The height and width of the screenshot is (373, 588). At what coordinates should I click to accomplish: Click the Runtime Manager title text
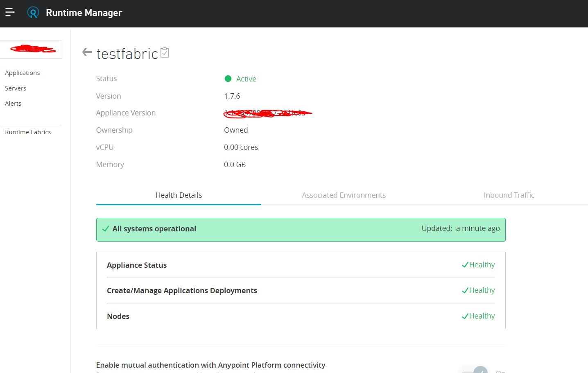pos(84,13)
